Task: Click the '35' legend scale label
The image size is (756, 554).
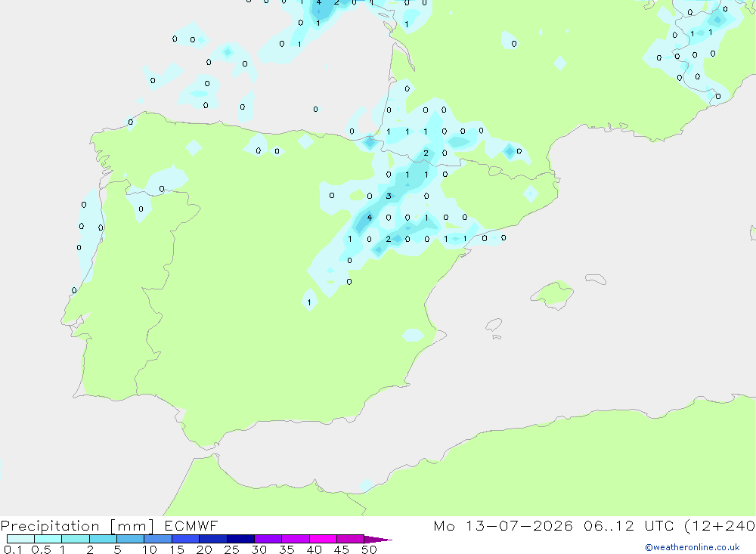Action: [x=287, y=549]
